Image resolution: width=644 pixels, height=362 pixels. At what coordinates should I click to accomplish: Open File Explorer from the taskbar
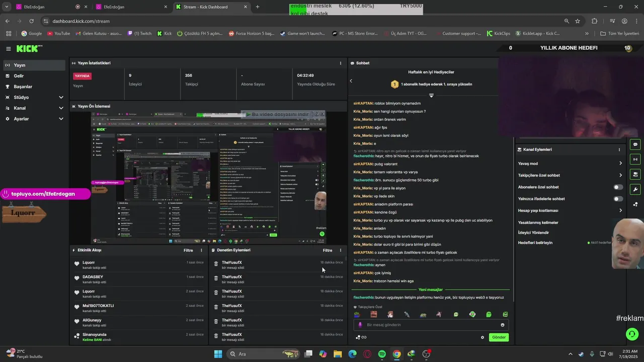(x=338, y=354)
